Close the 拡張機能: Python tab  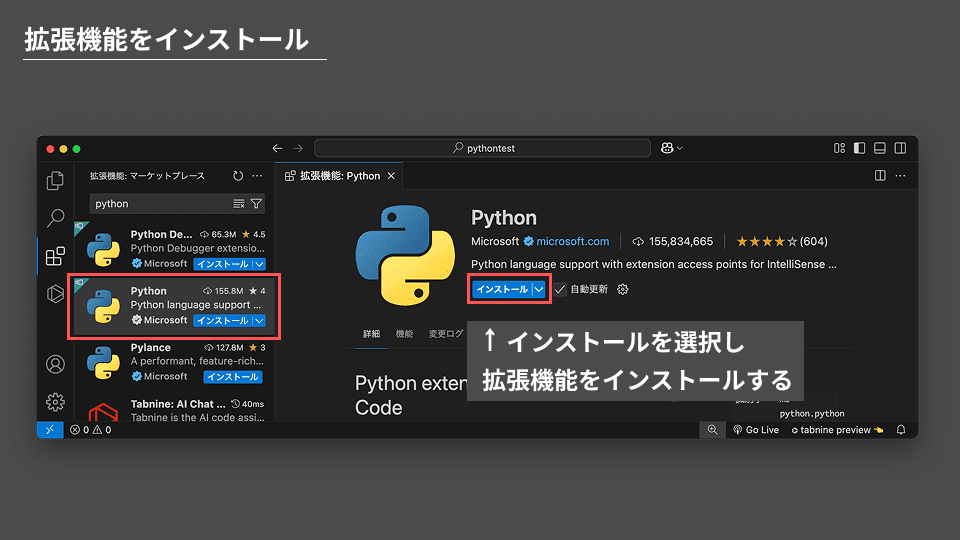(391, 176)
